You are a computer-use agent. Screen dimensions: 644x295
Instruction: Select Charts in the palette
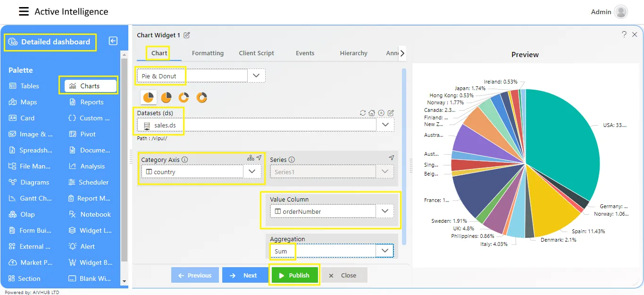(91, 86)
